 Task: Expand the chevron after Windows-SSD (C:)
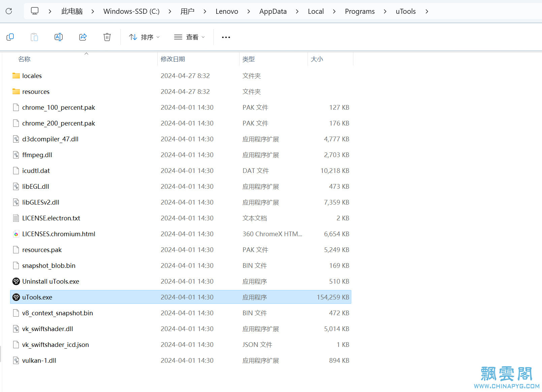170,11
